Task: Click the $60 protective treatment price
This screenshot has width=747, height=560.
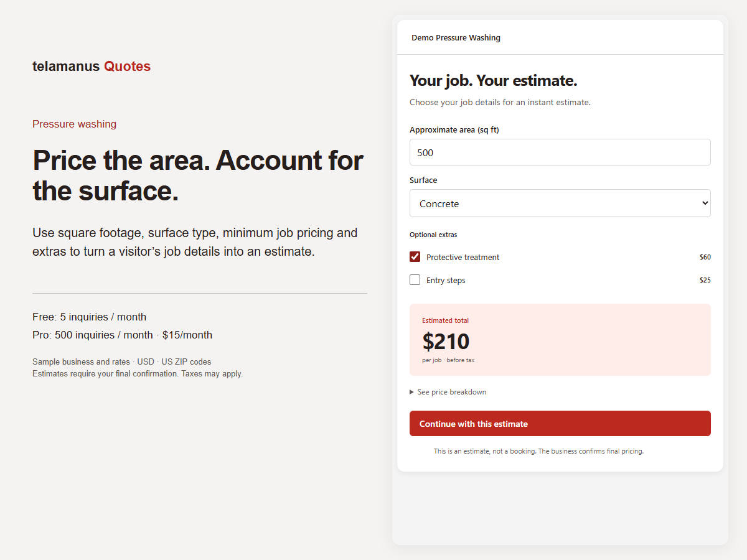Action: pos(705,257)
